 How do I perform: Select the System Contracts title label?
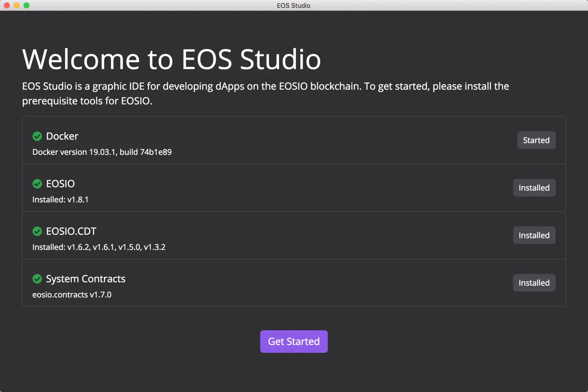tap(85, 279)
